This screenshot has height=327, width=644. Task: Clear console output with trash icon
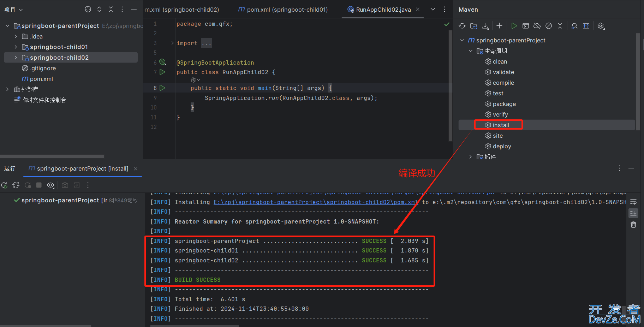pos(633,225)
